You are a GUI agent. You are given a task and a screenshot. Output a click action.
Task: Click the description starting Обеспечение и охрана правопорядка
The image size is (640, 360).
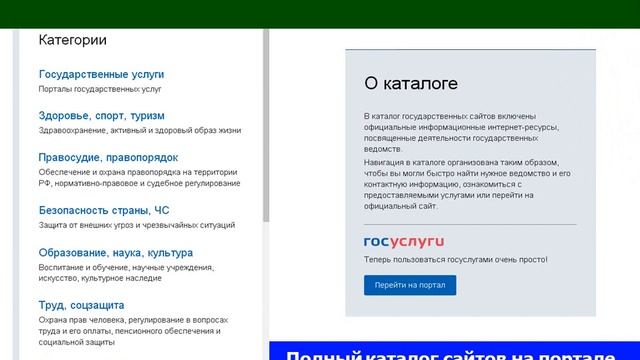(140, 178)
